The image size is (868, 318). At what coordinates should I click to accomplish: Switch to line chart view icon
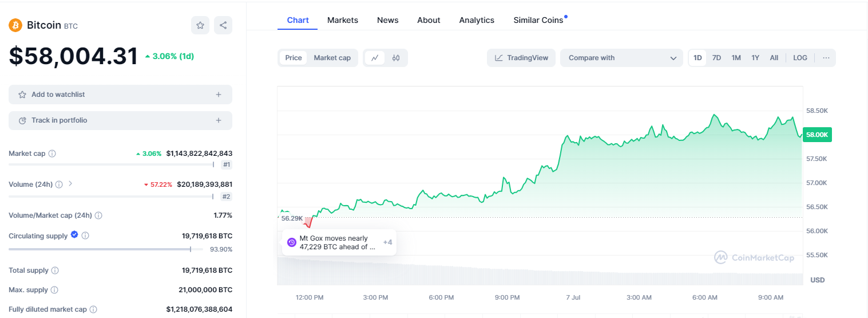click(375, 58)
